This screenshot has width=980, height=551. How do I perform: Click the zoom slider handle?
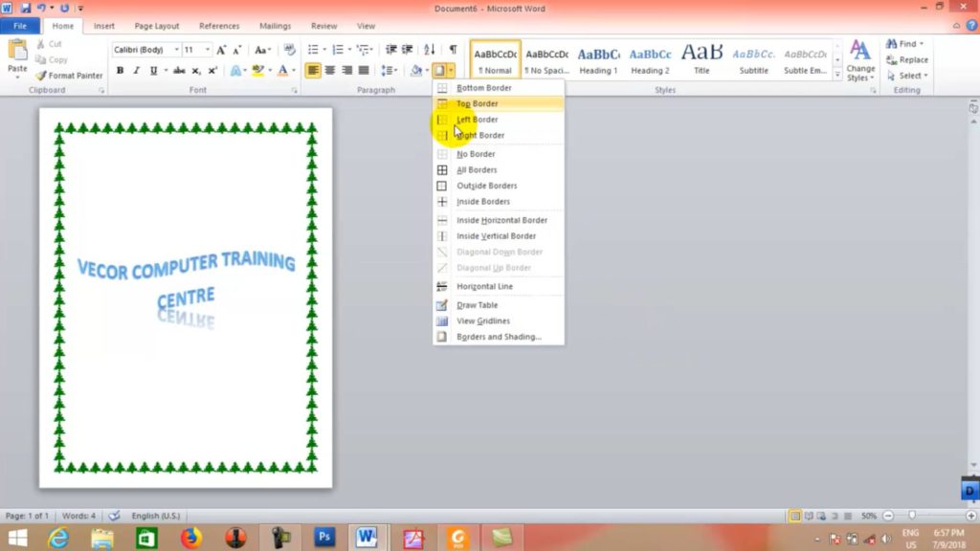tap(912, 516)
